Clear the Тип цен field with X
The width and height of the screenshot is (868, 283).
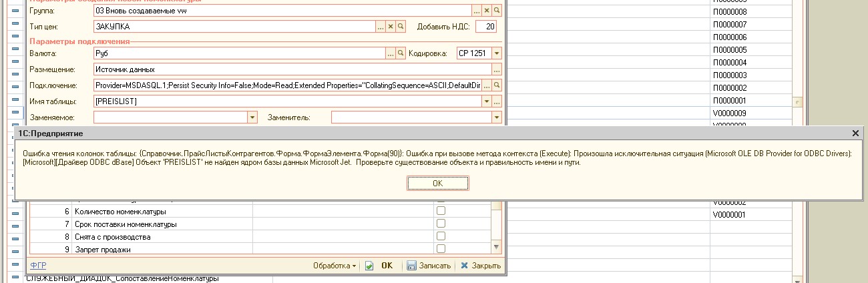(x=391, y=27)
